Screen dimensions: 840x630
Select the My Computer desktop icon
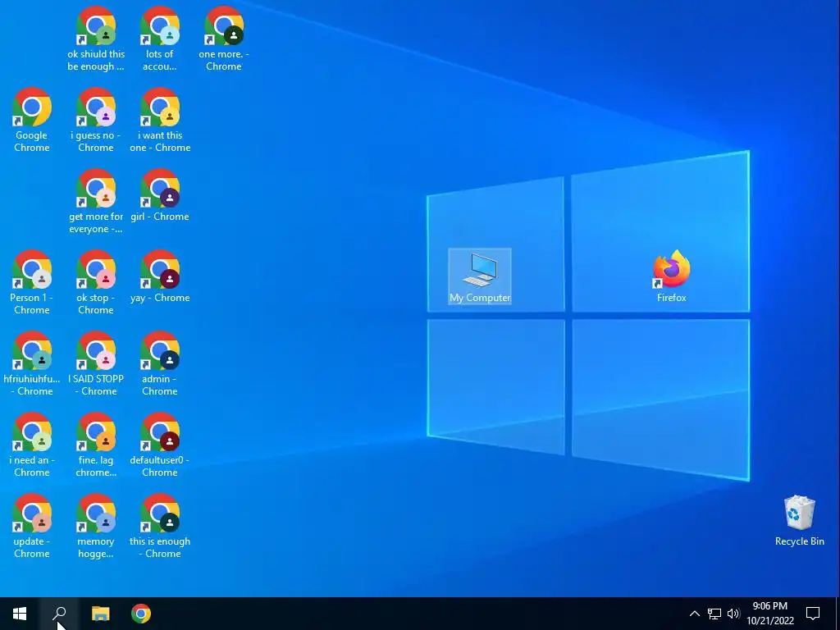pos(480,276)
